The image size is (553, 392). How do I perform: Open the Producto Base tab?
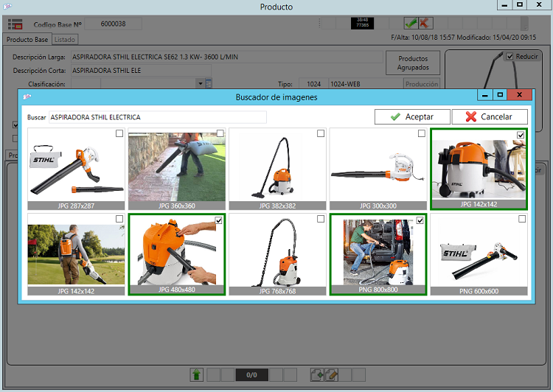coord(27,40)
